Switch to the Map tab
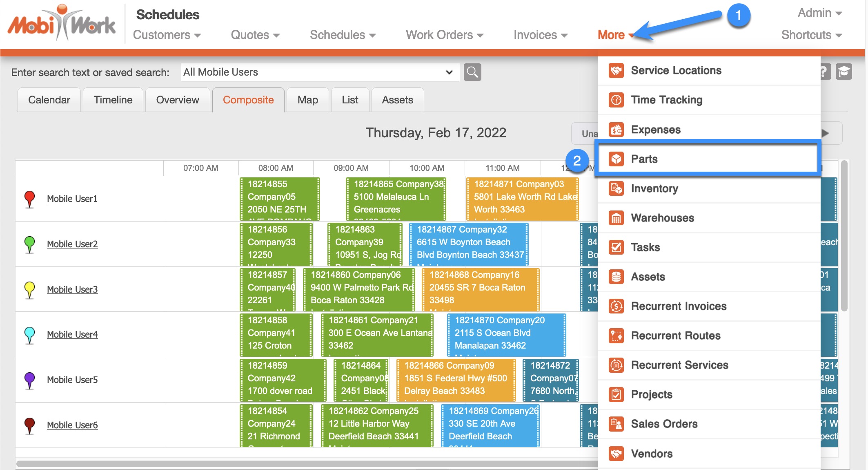868x470 pixels. point(307,100)
